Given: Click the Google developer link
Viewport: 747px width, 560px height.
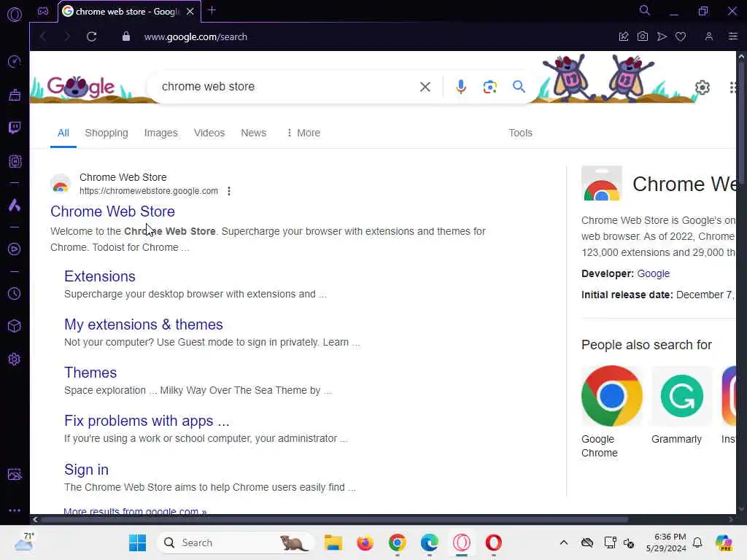Looking at the screenshot, I should coord(653,274).
